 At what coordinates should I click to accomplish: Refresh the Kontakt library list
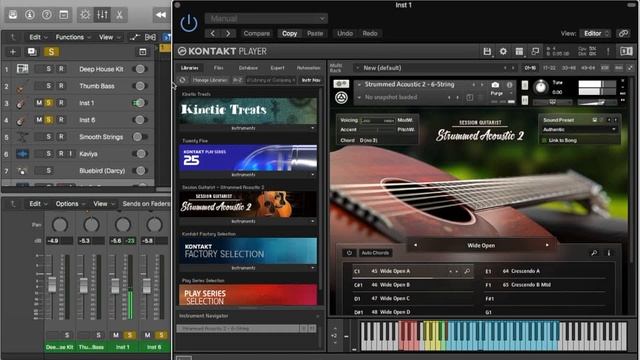[x=182, y=80]
